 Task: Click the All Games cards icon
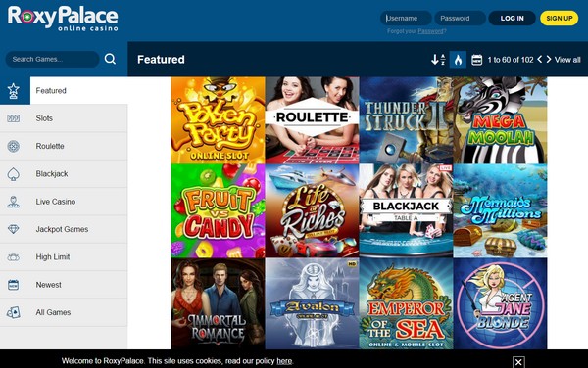click(x=14, y=312)
